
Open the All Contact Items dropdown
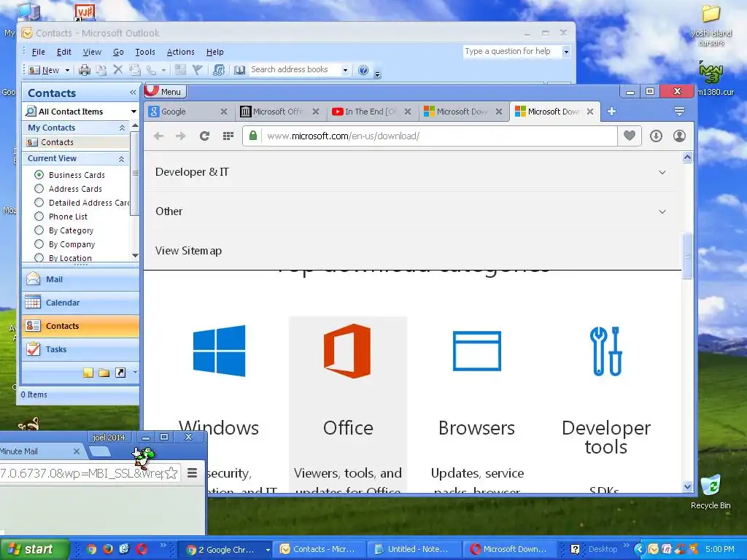click(134, 112)
